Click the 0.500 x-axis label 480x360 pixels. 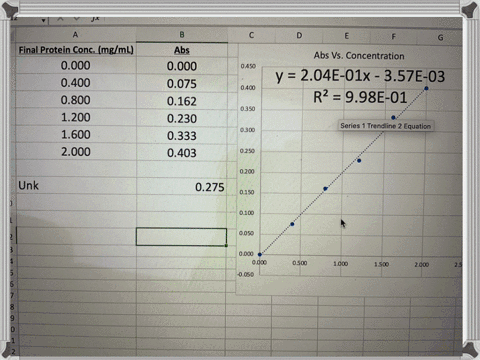point(300,263)
